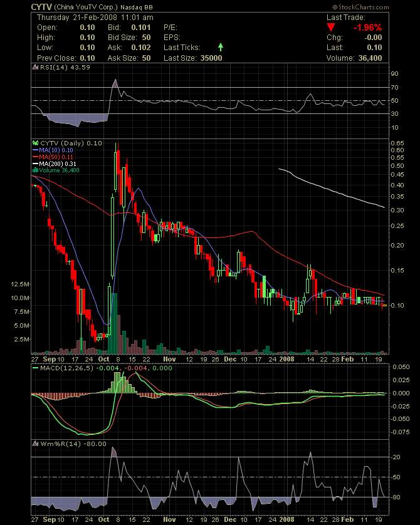Click the High value 0.10

click(x=87, y=38)
